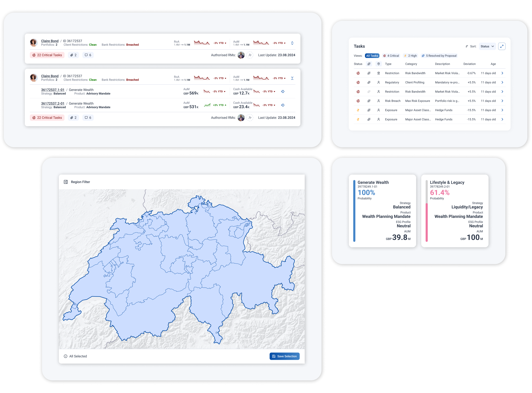
Task: Click the bank icon on the Restriction row
Action: 379,73
